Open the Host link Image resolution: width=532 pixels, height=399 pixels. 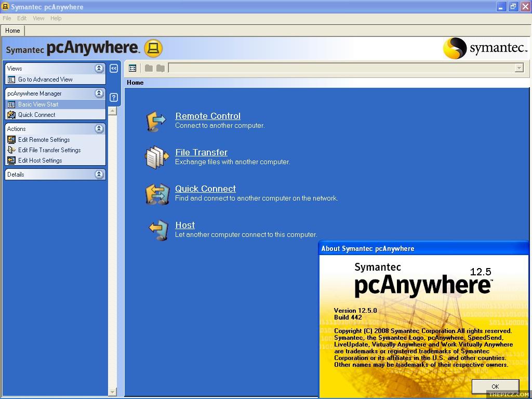tap(185, 225)
